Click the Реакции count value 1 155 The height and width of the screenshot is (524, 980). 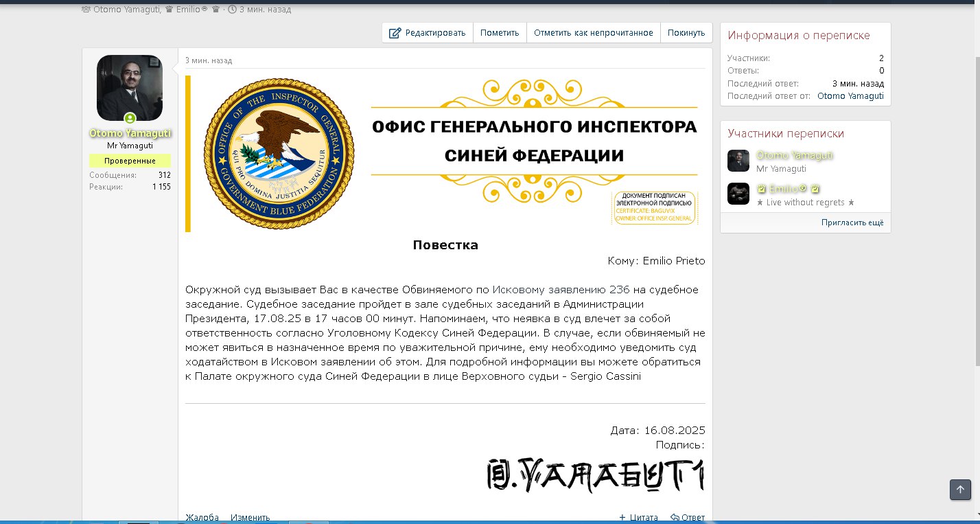pyautogui.click(x=161, y=187)
